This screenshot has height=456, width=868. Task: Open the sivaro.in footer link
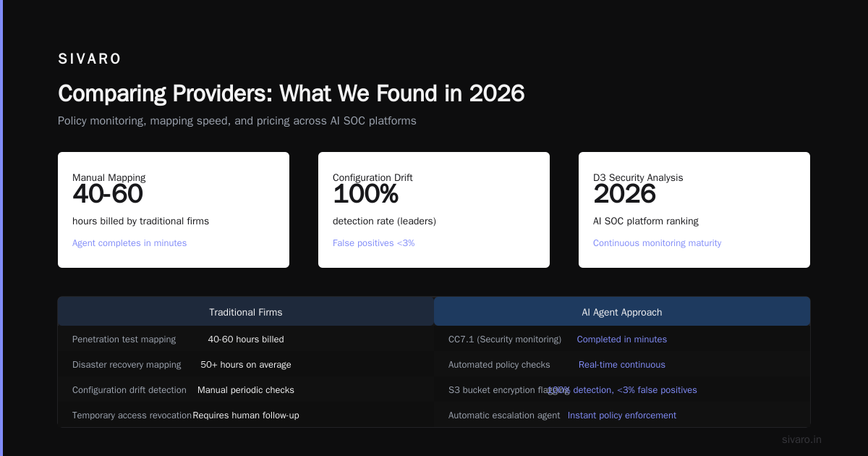pyautogui.click(x=801, y=439)
